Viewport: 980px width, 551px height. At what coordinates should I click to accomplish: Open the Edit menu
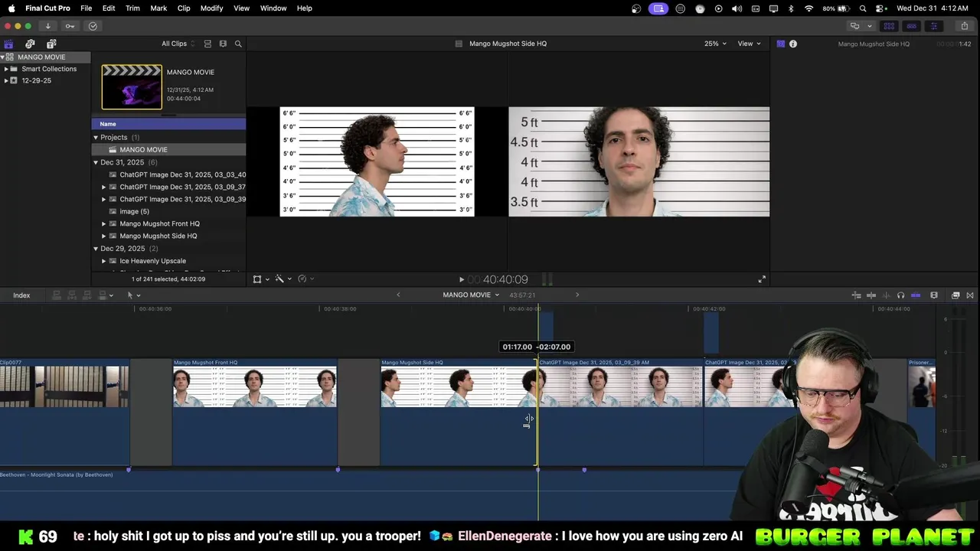pyautogui.click(x=109, y=8)
